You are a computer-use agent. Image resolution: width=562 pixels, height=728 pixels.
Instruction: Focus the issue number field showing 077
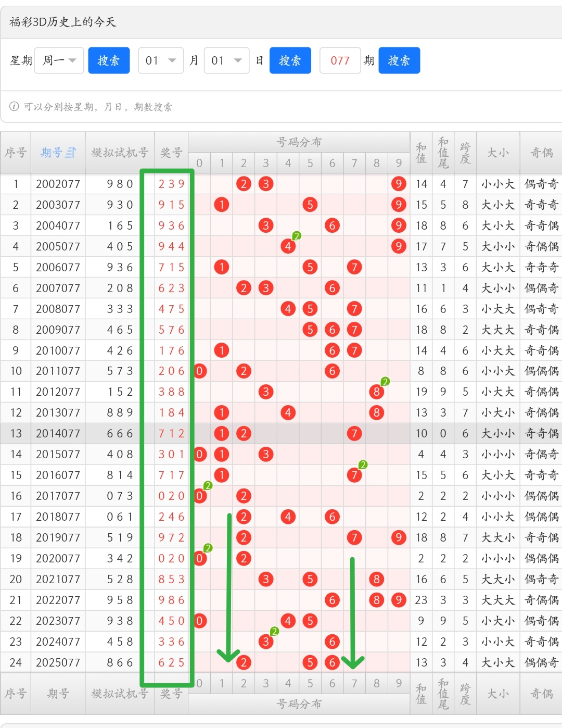coord(340,60)
